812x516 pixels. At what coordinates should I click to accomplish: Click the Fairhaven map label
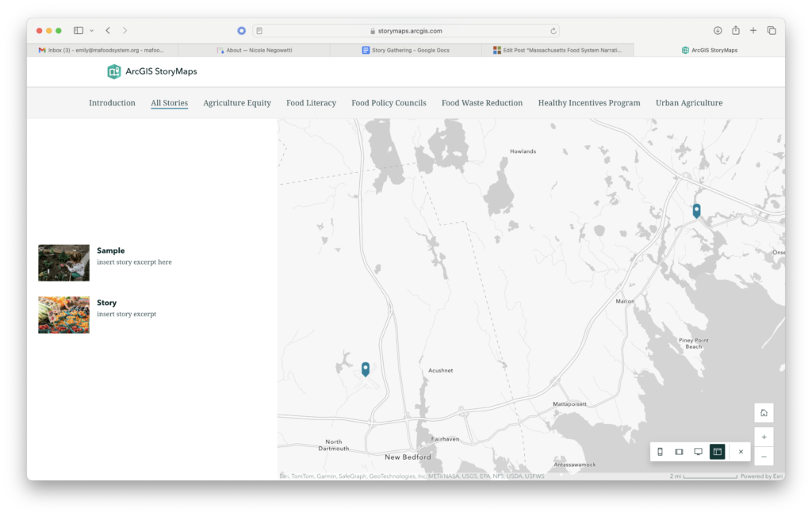coord(446,439)
